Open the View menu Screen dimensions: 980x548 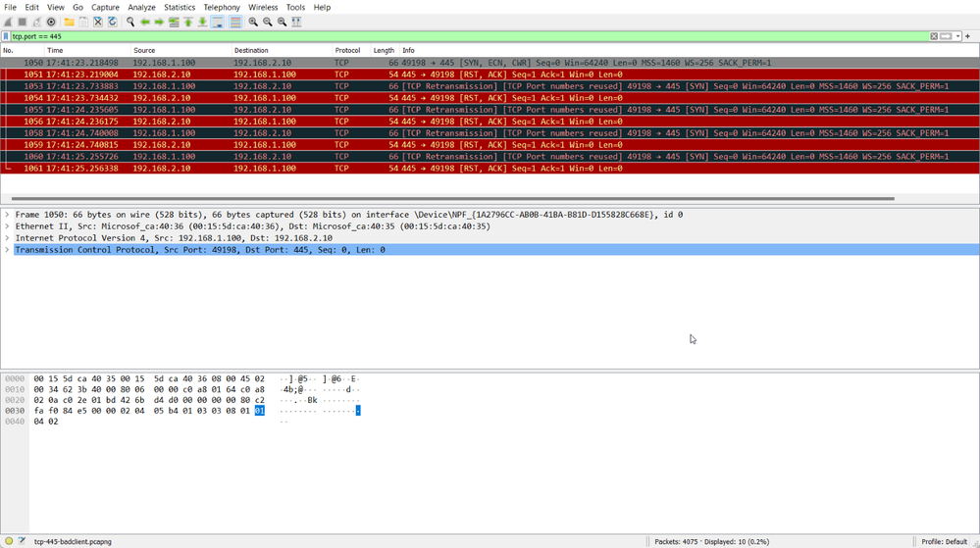tap(56, 8)
